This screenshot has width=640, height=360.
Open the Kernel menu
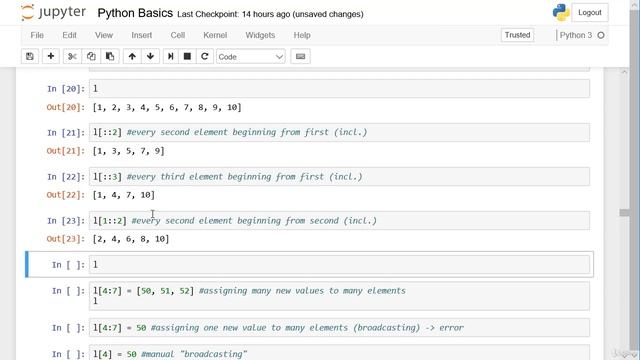point(215,35)
